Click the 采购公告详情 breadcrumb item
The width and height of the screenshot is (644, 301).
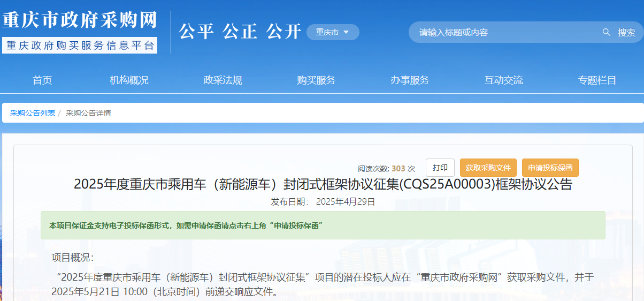pyautogui.click(x=88, y=113)
